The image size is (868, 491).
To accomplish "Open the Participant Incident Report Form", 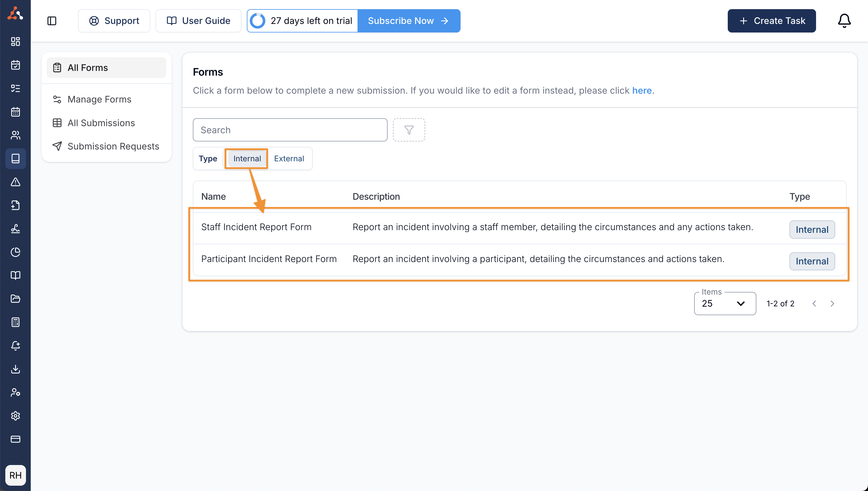I will [x=269, y=259].
